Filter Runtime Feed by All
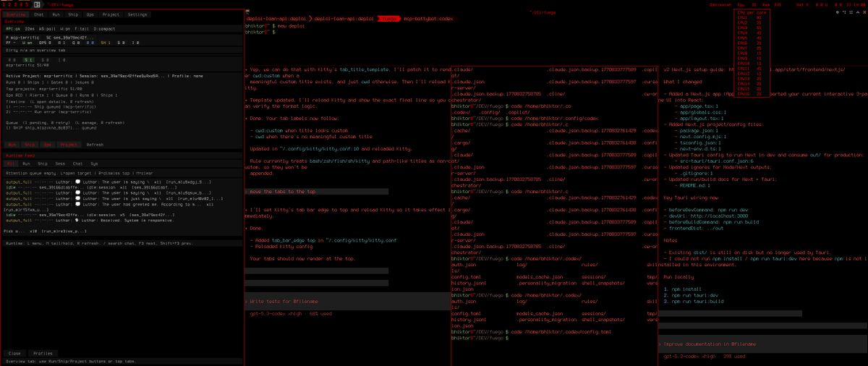Image resolution: width=868 pixels, height=366 pixels. coord(11,164)
